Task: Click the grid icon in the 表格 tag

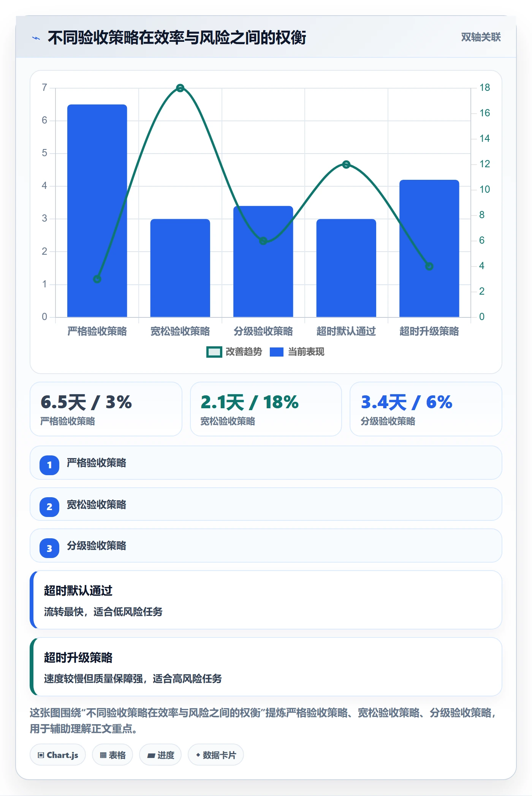Action: coord(103,755)
